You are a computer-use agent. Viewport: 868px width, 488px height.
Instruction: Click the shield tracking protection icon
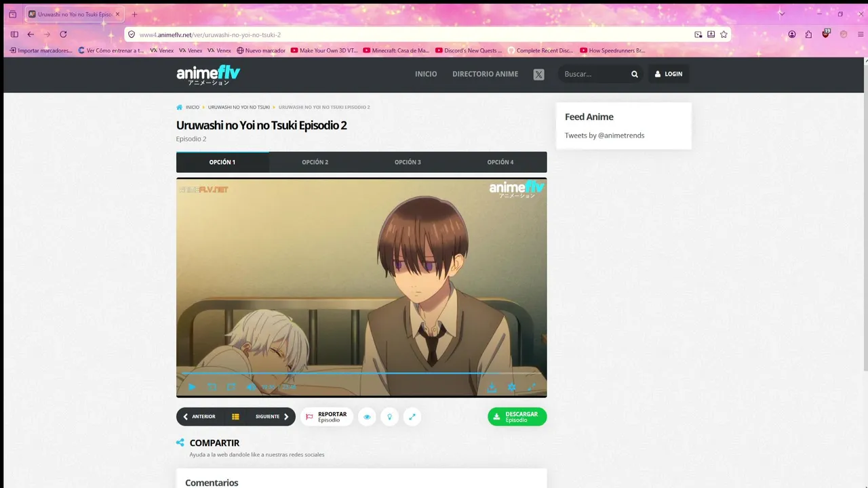pos(131,35)
